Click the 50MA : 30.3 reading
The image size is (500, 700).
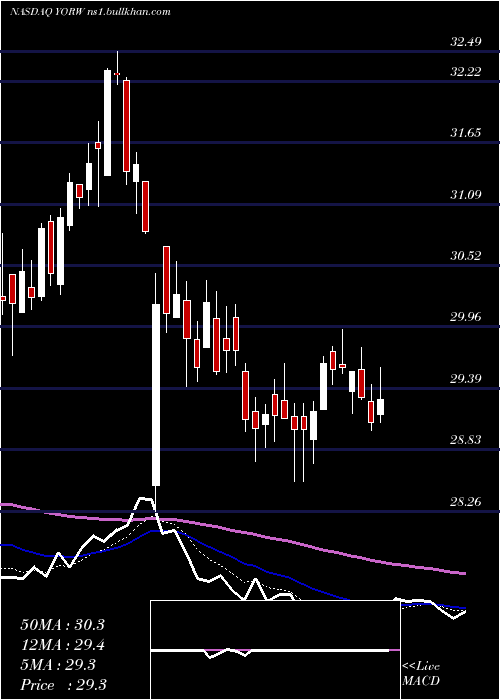click(x=62, y=625)
